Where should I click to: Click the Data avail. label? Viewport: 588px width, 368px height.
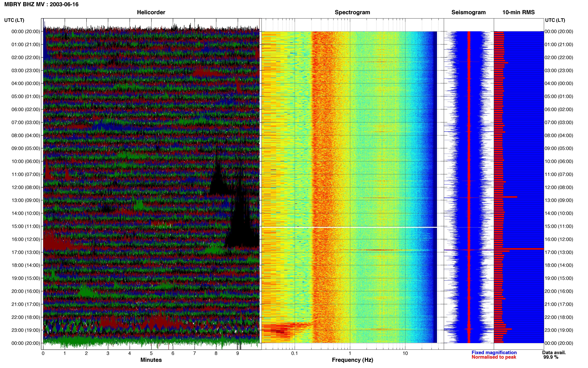coord(554,352)
